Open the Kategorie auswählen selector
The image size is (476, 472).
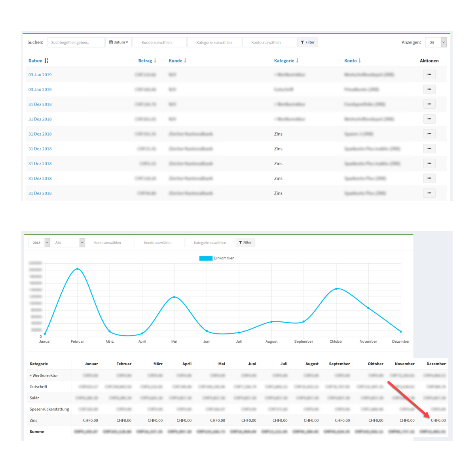tap(214, 42)
